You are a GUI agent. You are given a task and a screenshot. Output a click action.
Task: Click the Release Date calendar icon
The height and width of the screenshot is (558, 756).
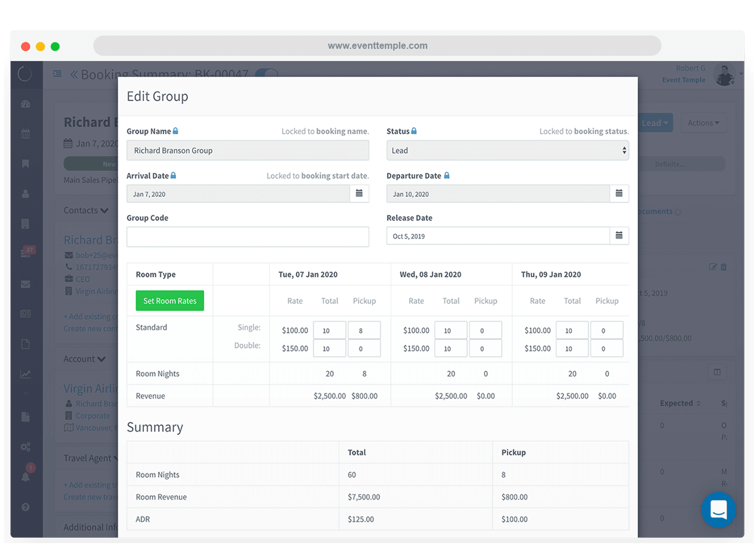[x=619, y=235]
